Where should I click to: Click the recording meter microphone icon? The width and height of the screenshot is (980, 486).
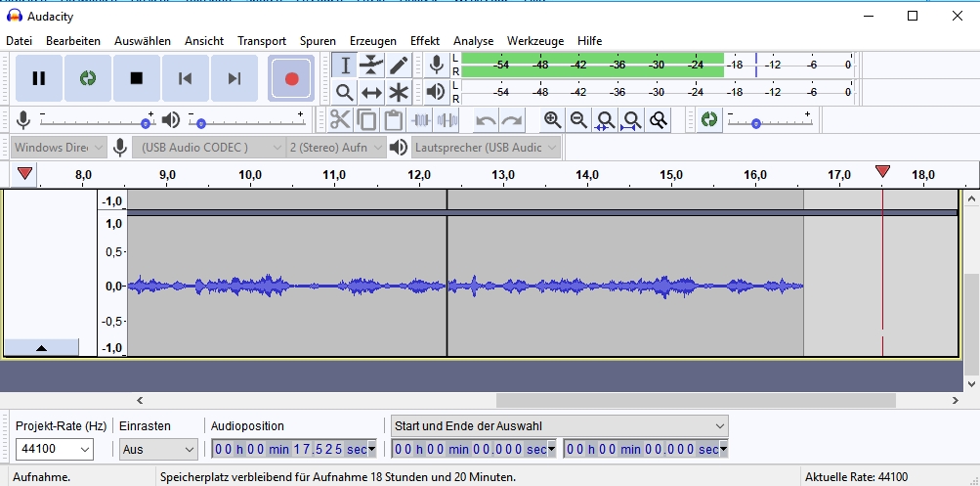click(x=436, y=65)
